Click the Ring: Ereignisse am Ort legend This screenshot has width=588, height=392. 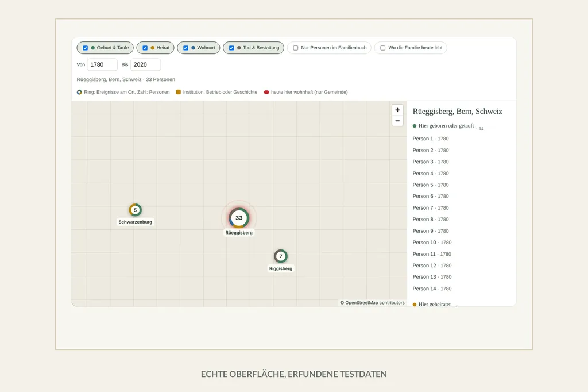click(123, 92)
